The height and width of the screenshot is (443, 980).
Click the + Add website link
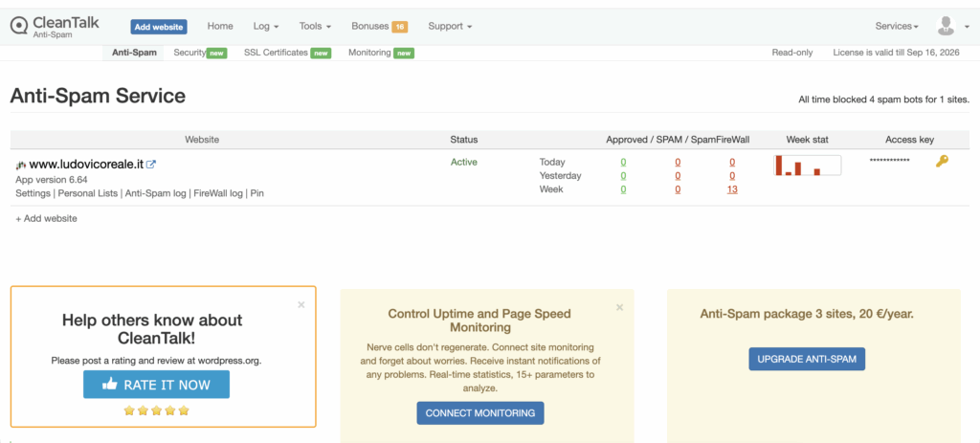(46, 219)
